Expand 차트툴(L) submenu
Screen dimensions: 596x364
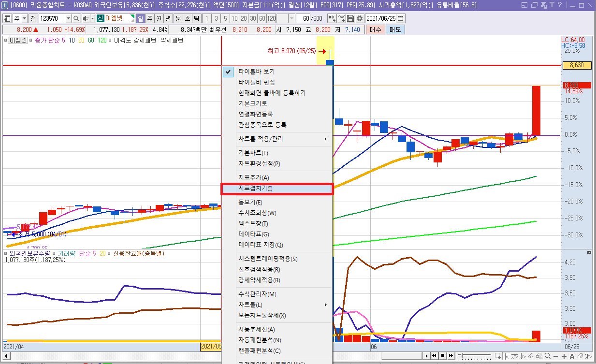tap(277, 305)
